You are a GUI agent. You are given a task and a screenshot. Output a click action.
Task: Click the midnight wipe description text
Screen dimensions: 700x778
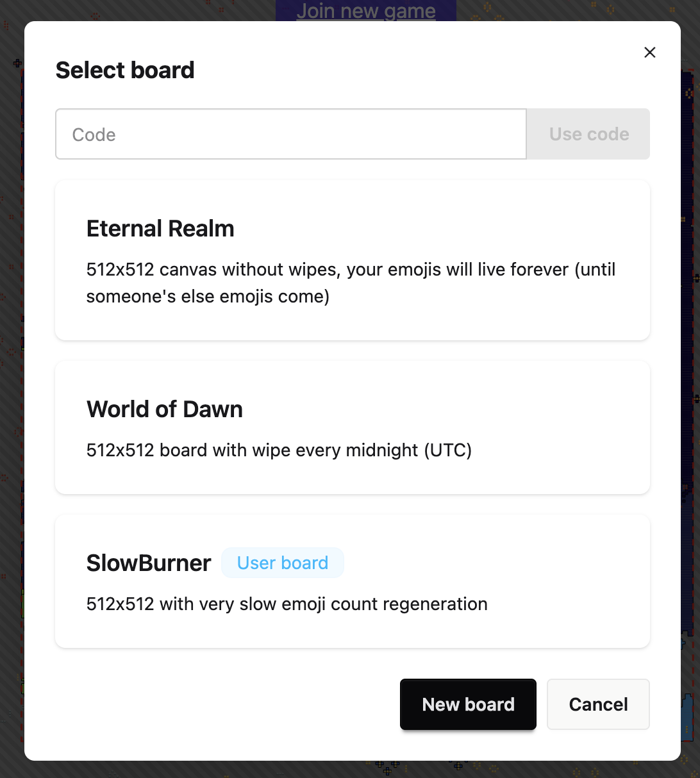pyautogui.click(x=279, y=451)
